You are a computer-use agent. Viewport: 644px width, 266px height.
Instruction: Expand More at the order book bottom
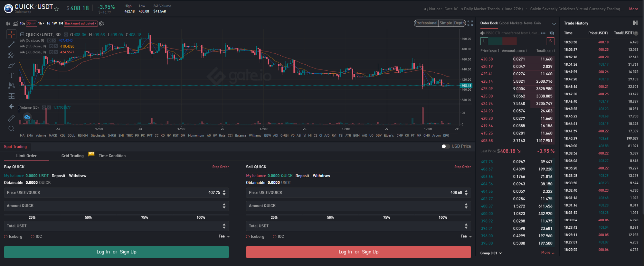pos(548,252)
